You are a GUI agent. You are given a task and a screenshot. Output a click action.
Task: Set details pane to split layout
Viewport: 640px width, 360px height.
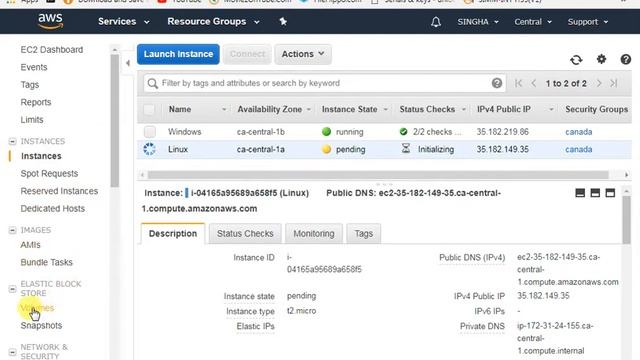[595, 193]
